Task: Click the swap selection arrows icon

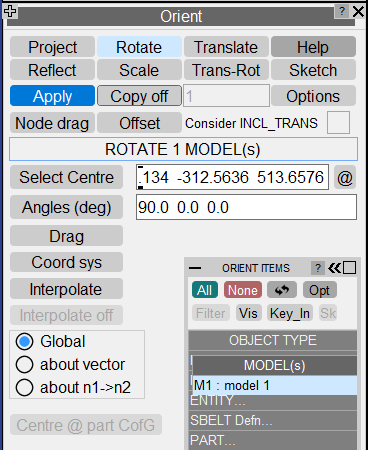Action: pos(282,290)
